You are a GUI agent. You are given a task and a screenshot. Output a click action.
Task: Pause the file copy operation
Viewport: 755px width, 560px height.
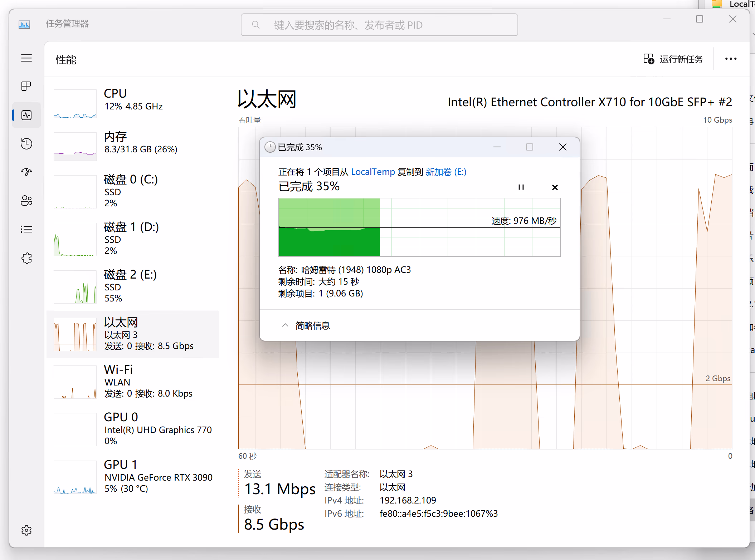521,187
